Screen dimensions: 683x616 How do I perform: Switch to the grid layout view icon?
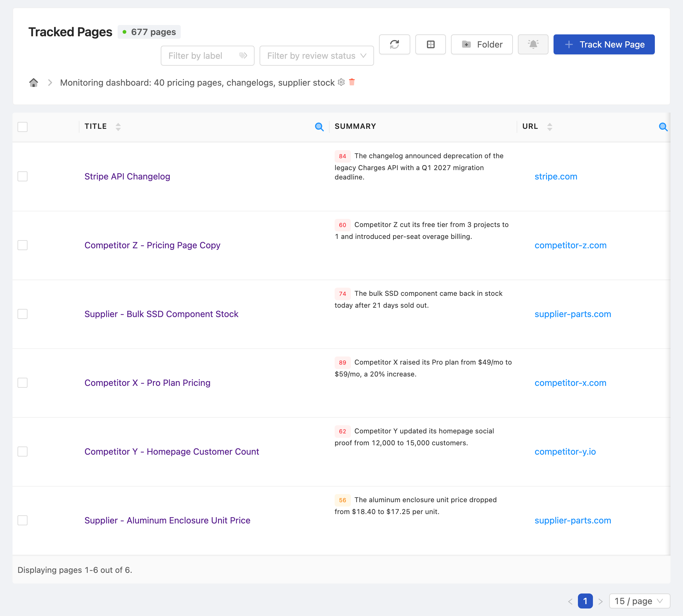tap(431, 44)
